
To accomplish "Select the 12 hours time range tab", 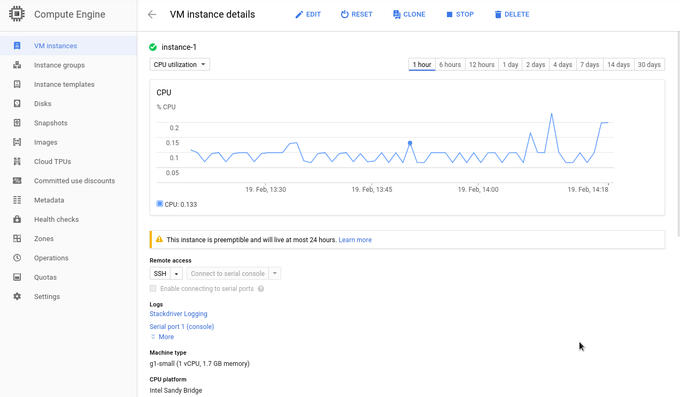I will tap(481, 64).
